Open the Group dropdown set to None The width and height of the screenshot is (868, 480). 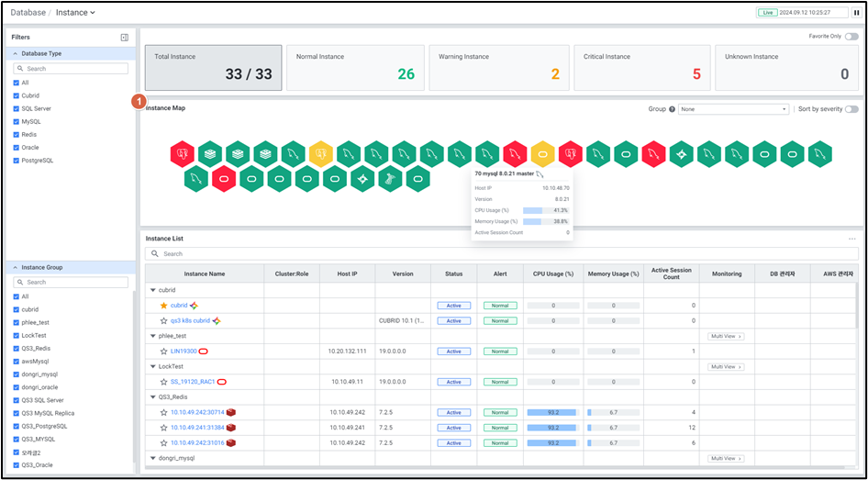pyautogui.click(x=732, y=109)
